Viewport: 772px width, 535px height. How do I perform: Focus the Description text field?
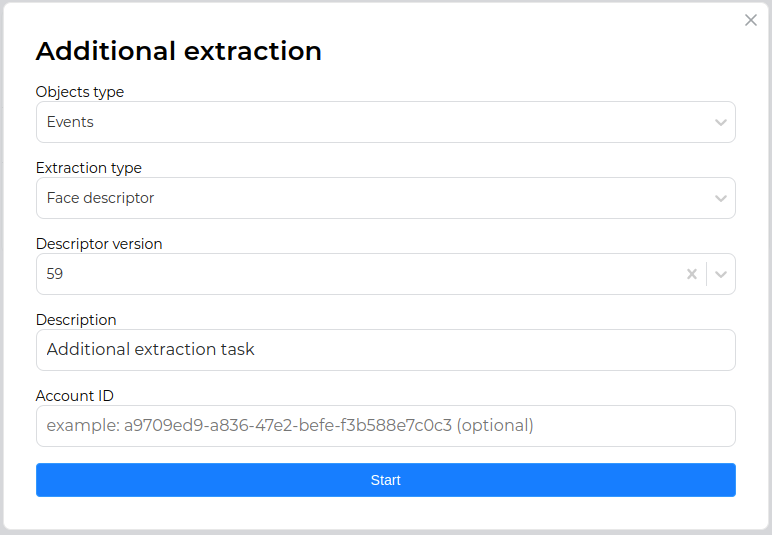click(x=385, y=350)
